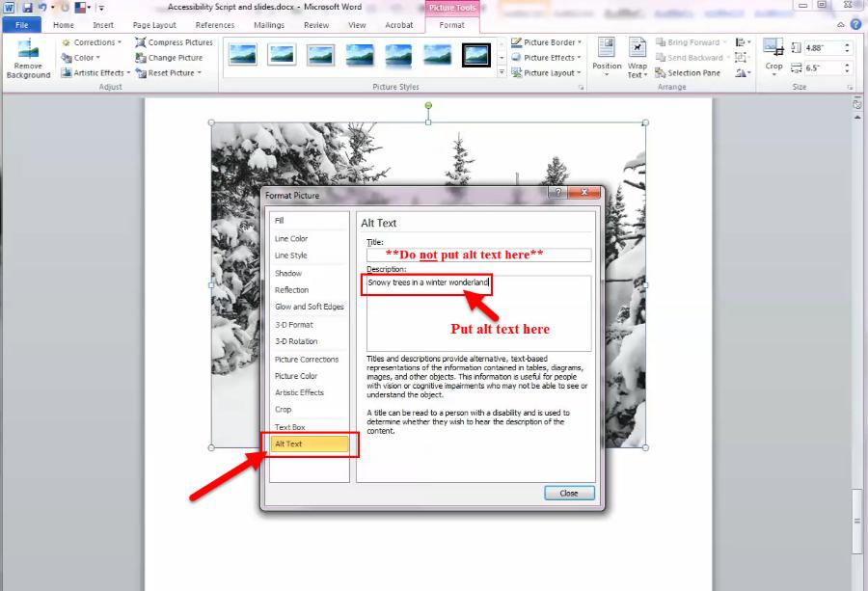This screenshot has width=868, height=591.
Task: Switch to the References ribbon tab
Action: tap(214, 25)
